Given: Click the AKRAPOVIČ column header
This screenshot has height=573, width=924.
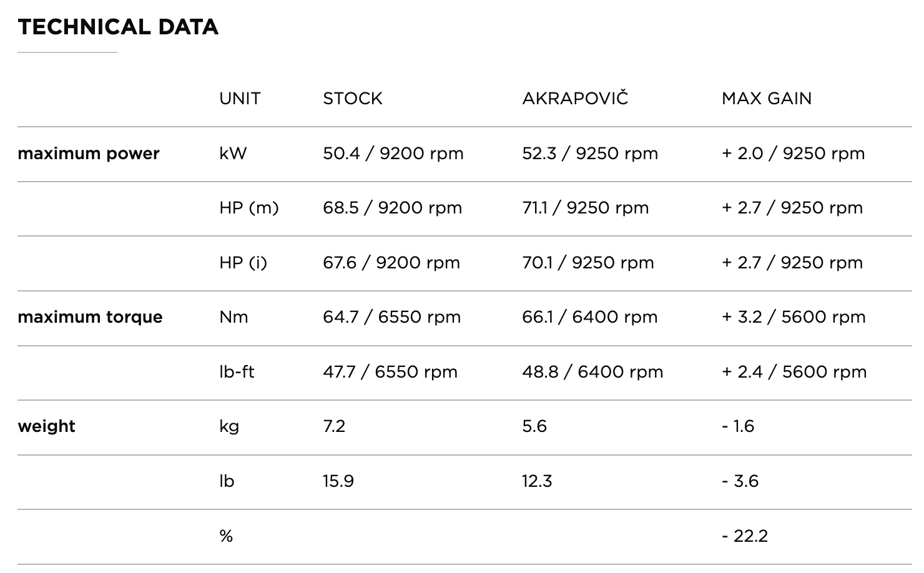Looking at the screenshot, I should click(x=575, y=99).
